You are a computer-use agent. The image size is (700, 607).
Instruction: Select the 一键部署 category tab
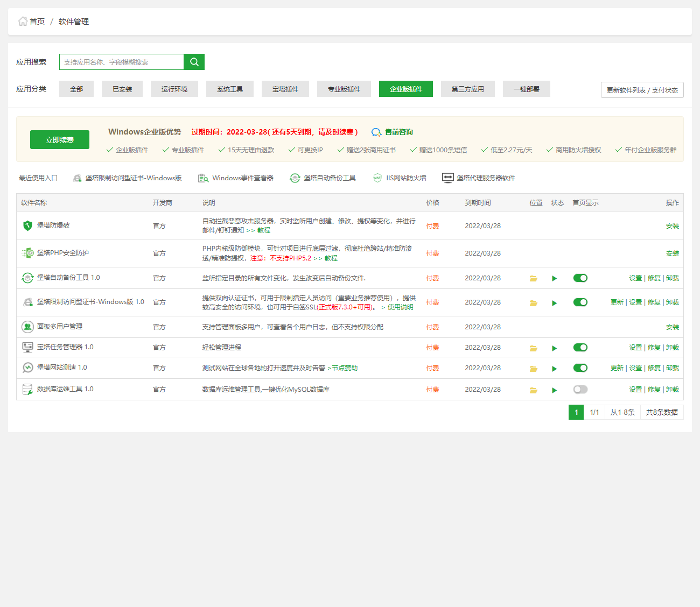click(x=527, y=89)
